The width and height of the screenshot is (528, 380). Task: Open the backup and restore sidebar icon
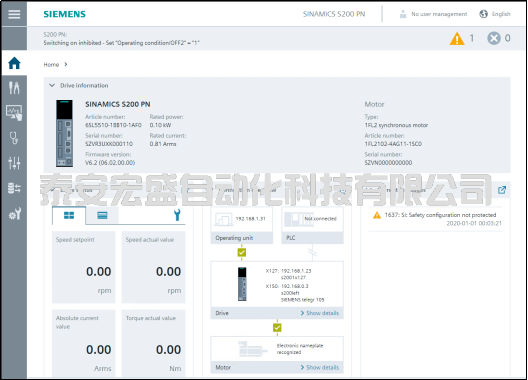point(14,188)
